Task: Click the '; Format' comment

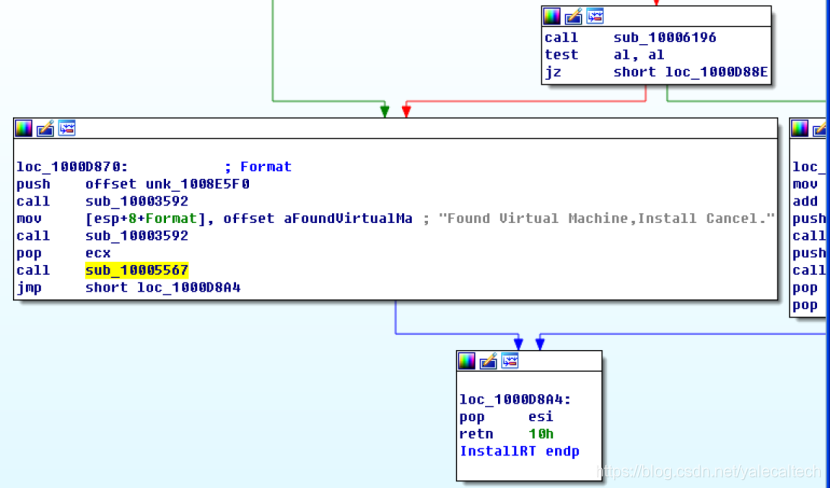Action: pyautogui.click(x=258, y=167)
